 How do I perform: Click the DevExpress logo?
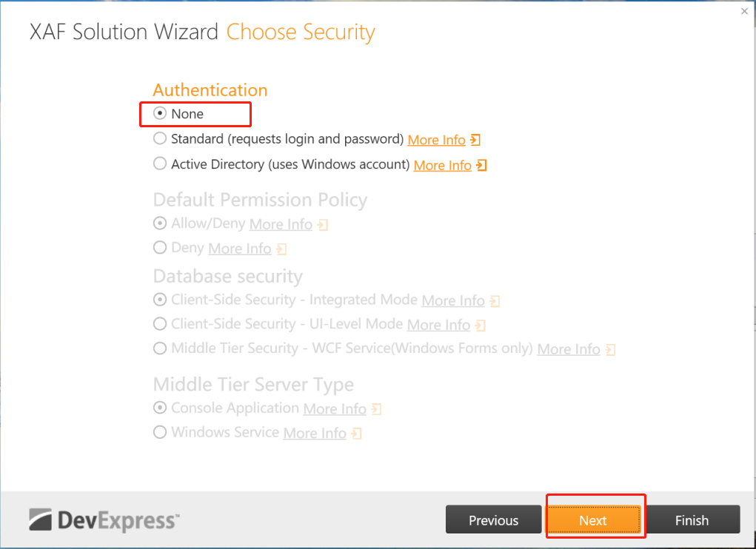(104, 519)
